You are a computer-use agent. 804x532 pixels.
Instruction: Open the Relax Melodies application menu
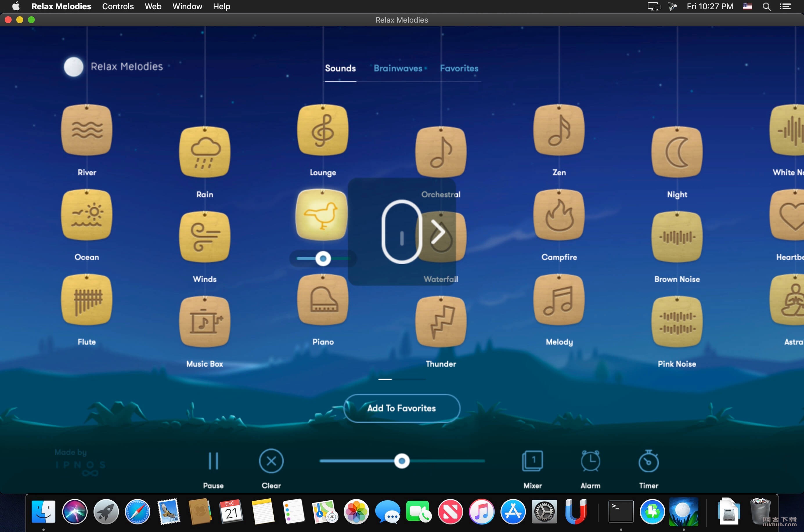(x=61, y=6)
